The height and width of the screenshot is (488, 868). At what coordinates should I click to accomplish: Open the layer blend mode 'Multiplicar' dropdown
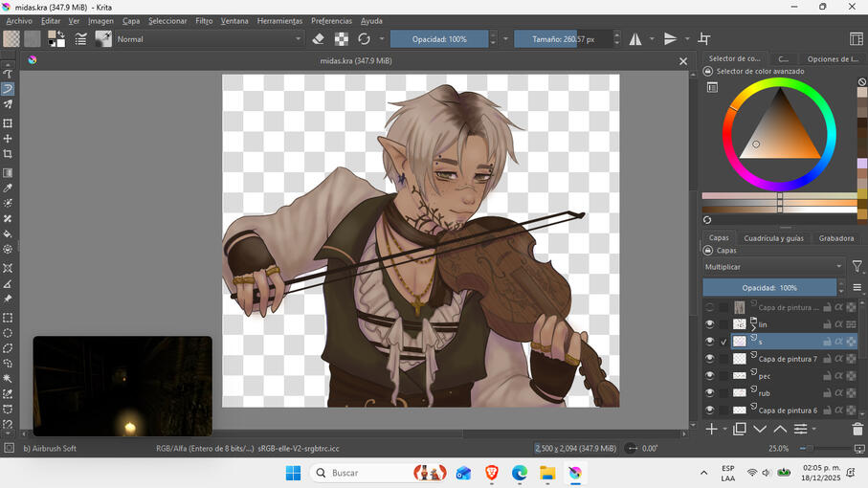pos(773,267)
